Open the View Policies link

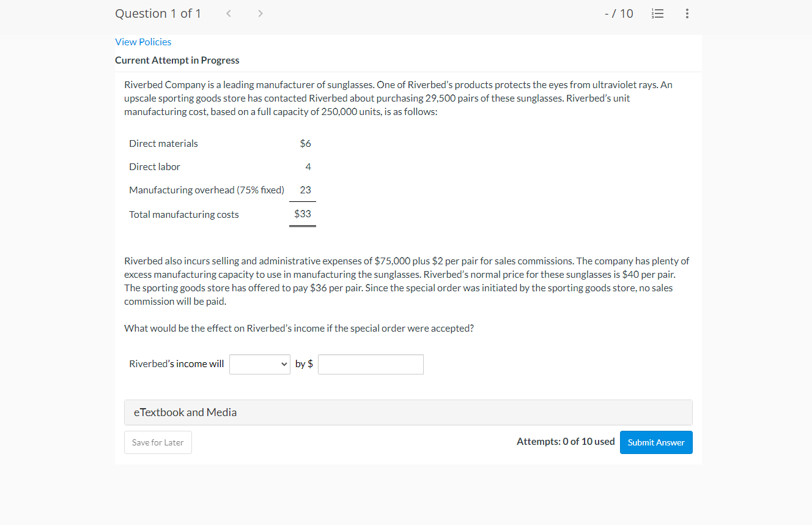coord(143,42)
